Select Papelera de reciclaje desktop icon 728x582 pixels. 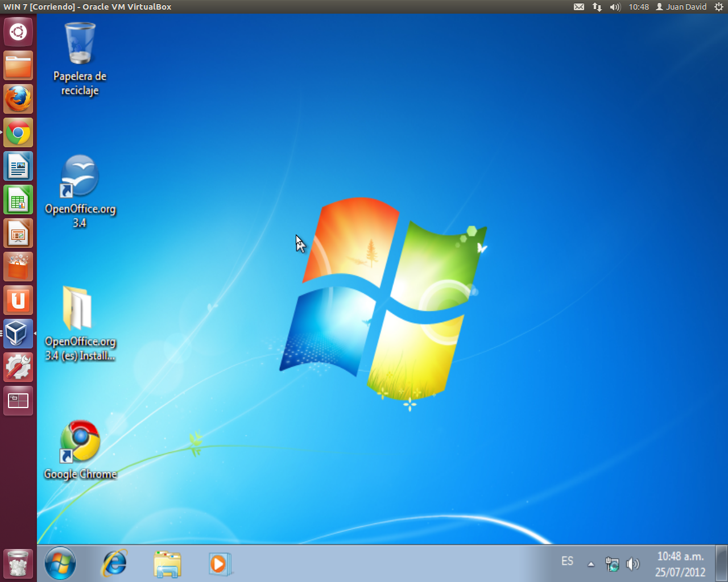click(80, 59)
